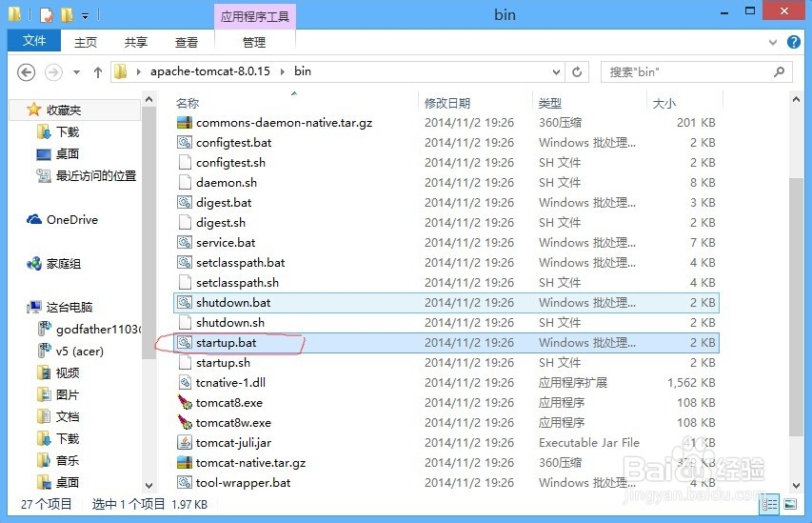Screen dimensions: 812x523
Task: Select the setclasspath.sh file name
Action: (237, 283)
